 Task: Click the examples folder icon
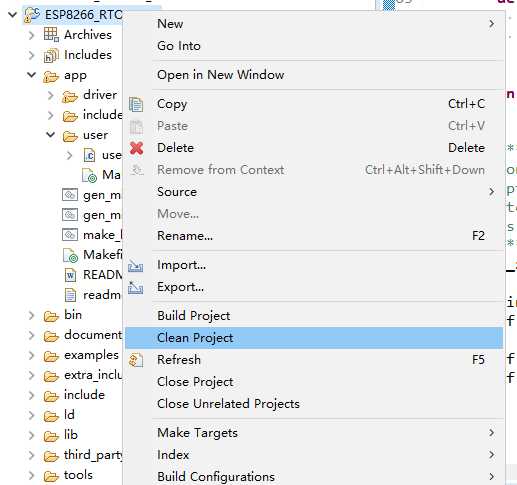(x=51, y=356)
